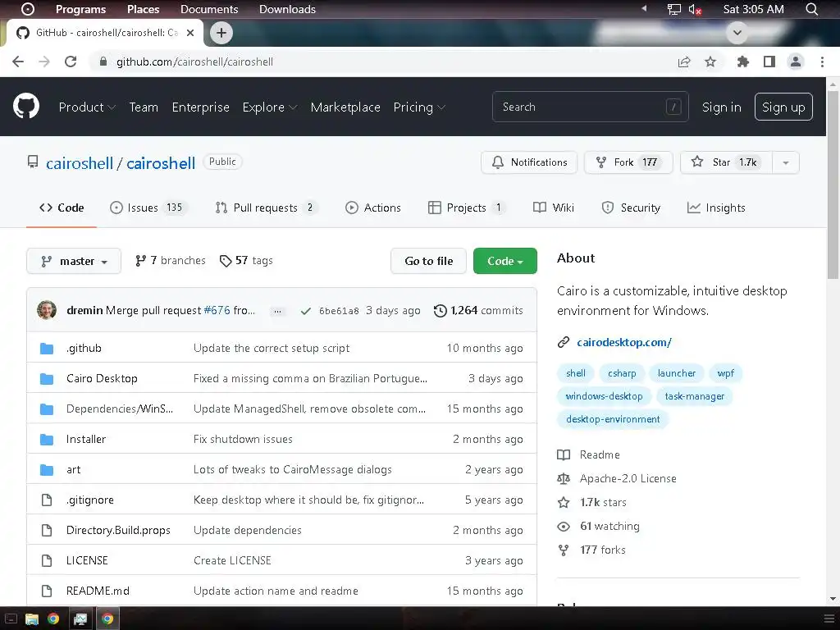
Task: Select the Code tab
Action: 62,208
